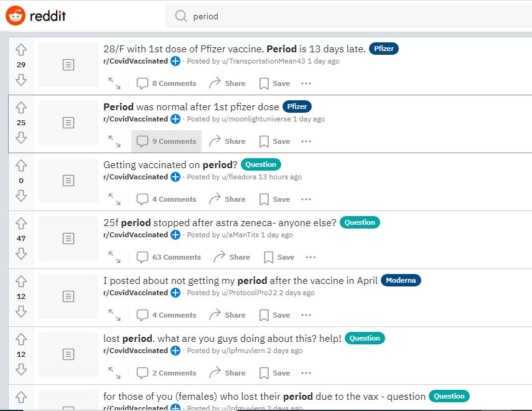Open the text post thumbnail for 'lost period'
This screenshot has height=411, width=532.
click(68, 354)
